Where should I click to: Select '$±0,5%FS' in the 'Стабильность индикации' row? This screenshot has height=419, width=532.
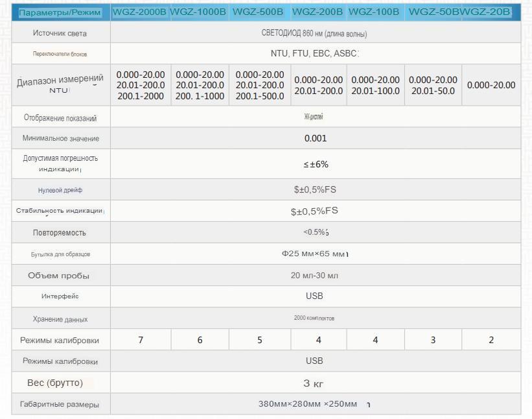[x=314, y=211]
